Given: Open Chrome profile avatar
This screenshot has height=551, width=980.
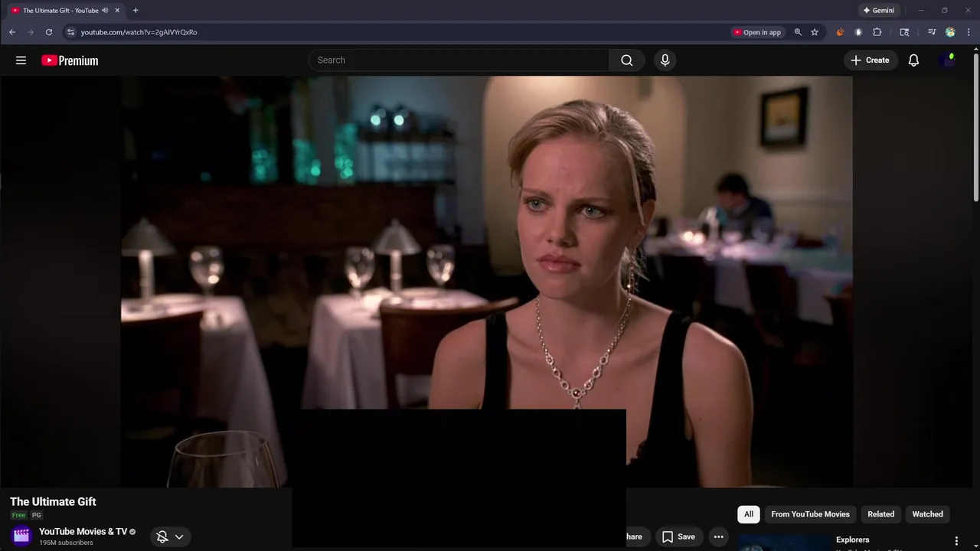Looking at the screenshot, I should [950, 32].
